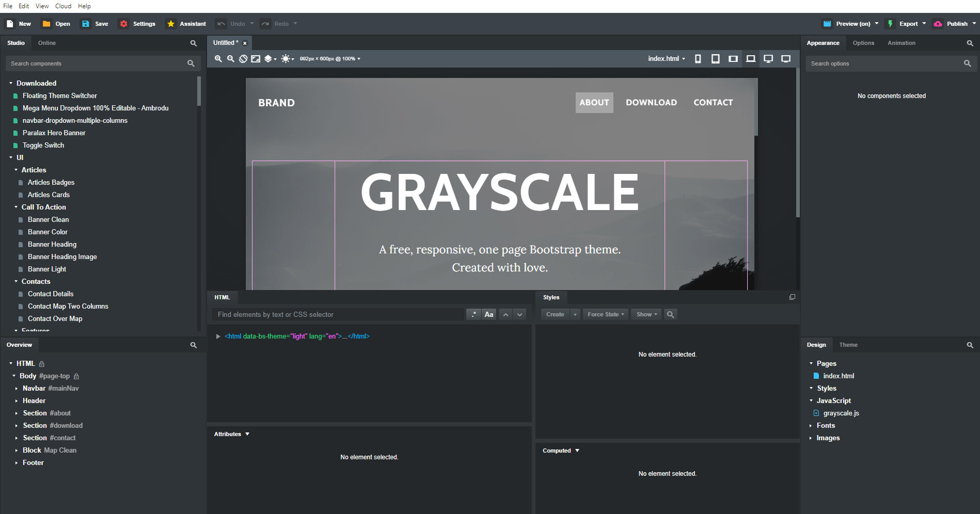Open the Redo history dropdown arrow
This screenshot has height=514, width=980.
tap(295, 24)
